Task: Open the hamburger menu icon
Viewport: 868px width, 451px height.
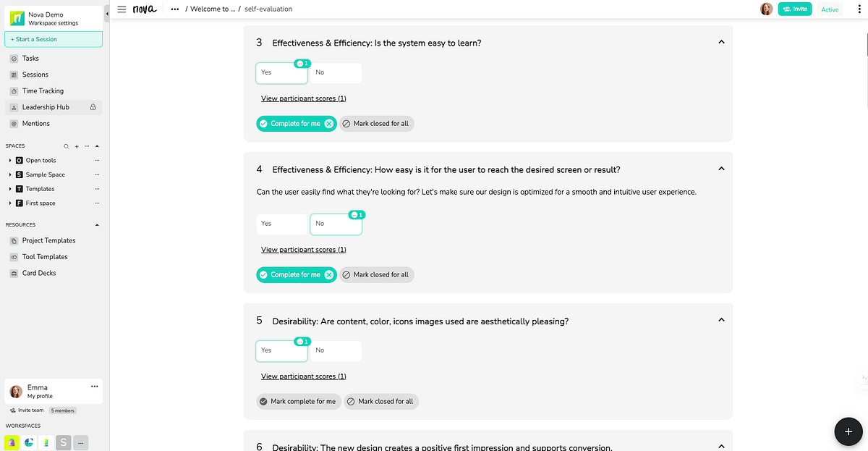Action: (x=122, y=9)
